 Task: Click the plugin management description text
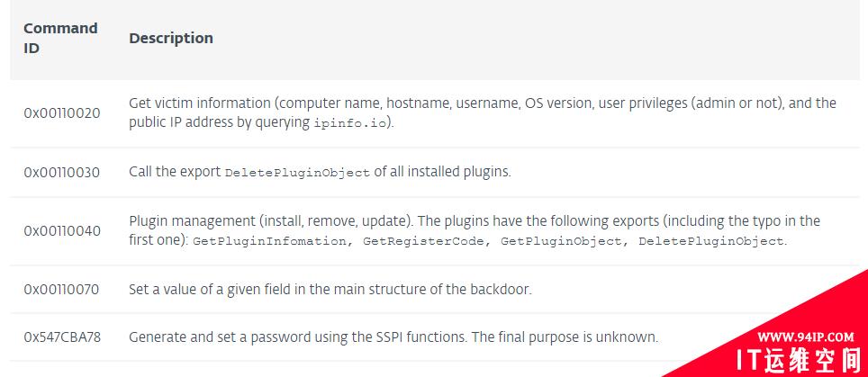(475, 230)
